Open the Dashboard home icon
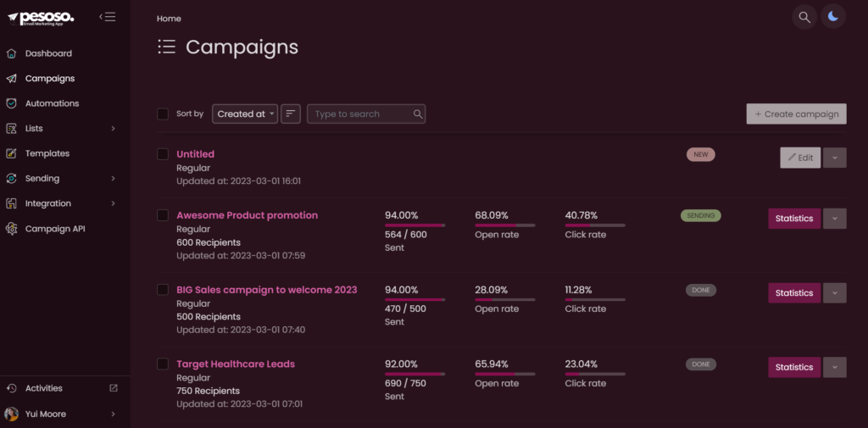Screen dimensions: 868x428 pyautogui.click(x=11, y=53)
